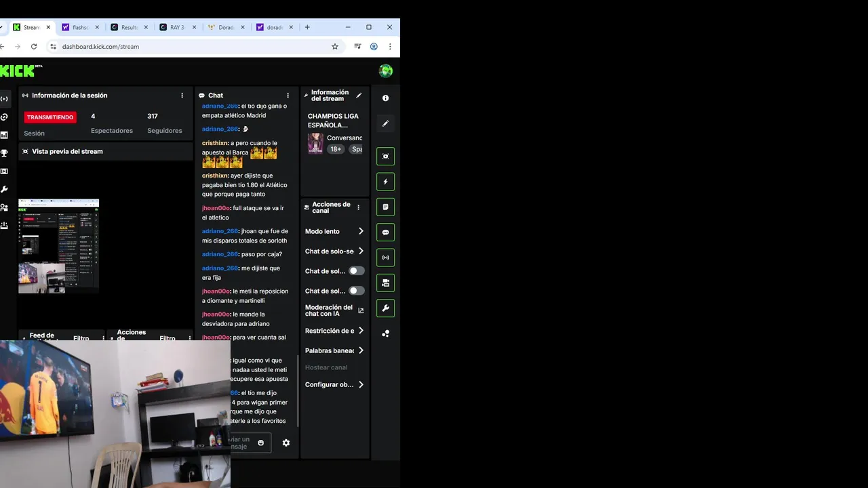Toggle the chat bubble widget icon
The width and height of the screenshot is (868, 488).
(x=385, y=232)
